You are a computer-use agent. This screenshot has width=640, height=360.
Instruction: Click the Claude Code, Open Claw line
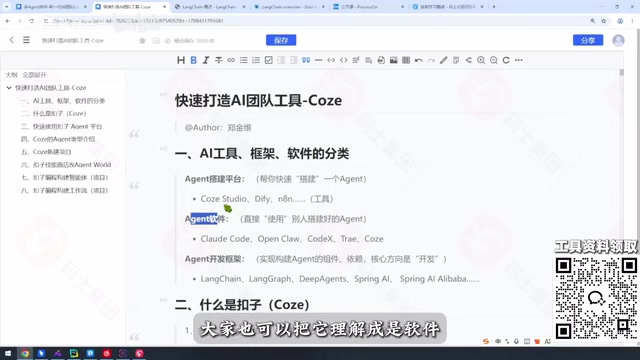pos(292,239)
